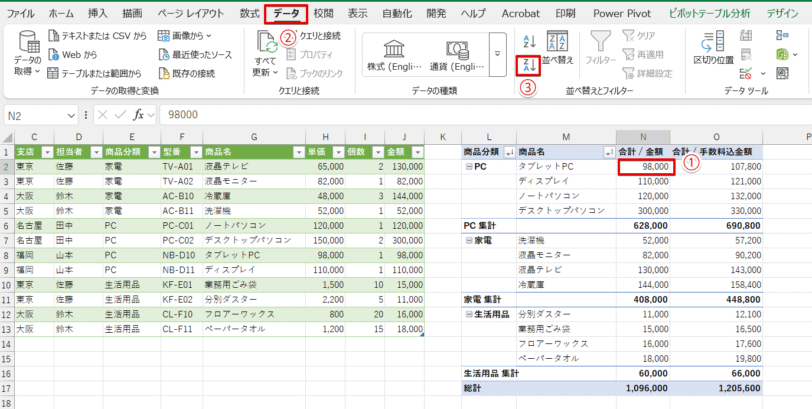Open filter dropdown on 支店 header
The height and width of the screenshot is (409, 812).
coord(47,152)
